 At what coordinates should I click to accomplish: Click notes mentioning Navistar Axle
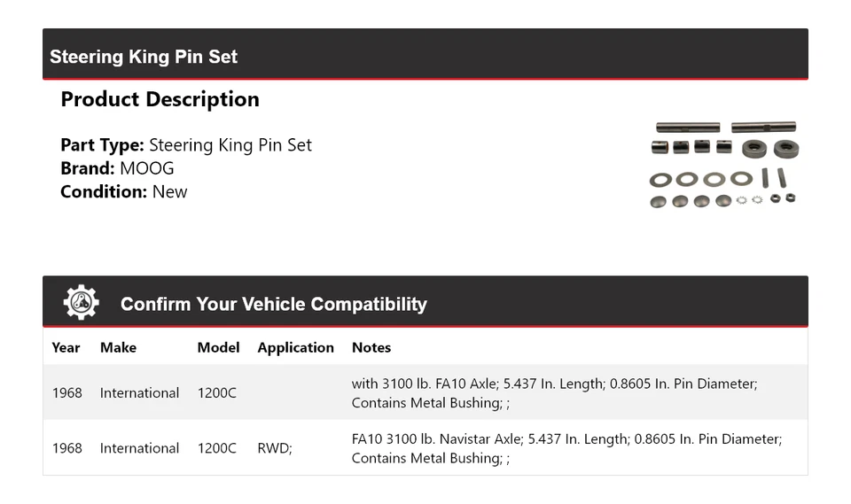(x=566, y=448)
